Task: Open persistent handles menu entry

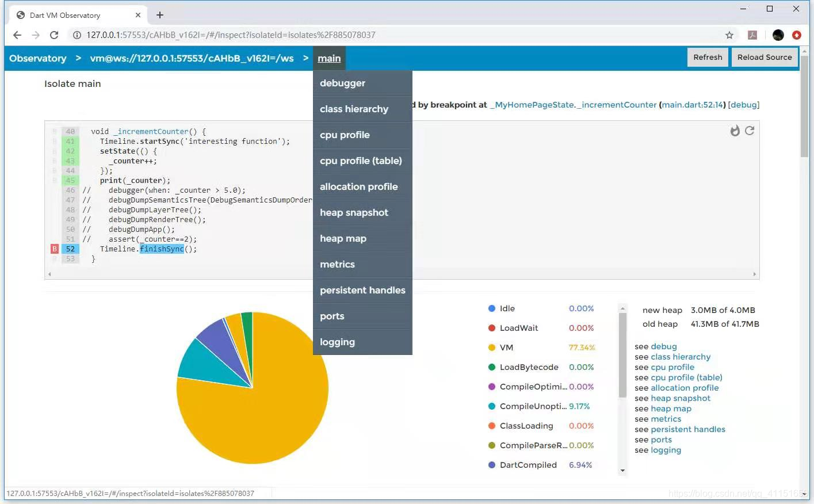Action: [x=362, y=290]
